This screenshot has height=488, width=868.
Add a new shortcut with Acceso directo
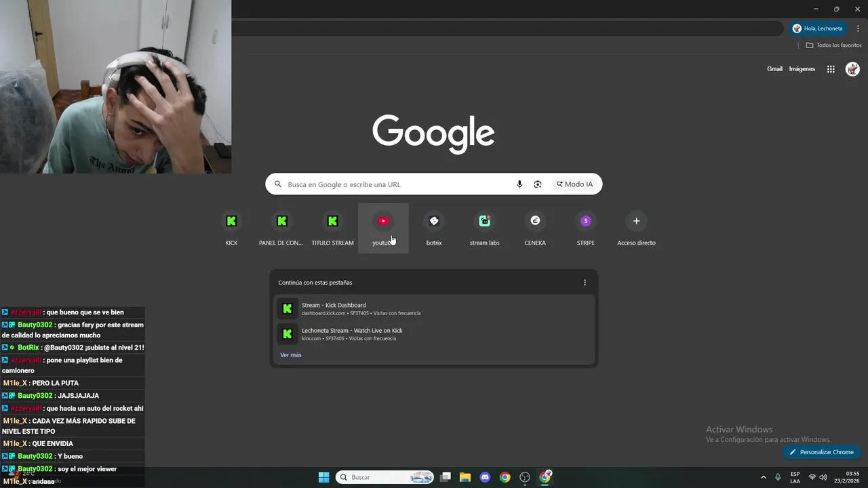click(636, 228)
